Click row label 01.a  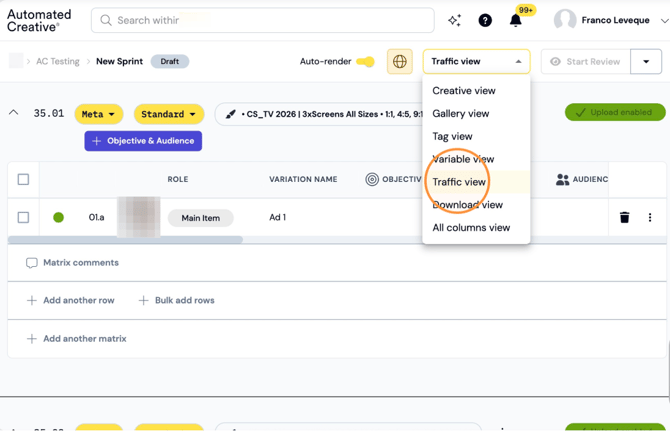tap(96, 217)
